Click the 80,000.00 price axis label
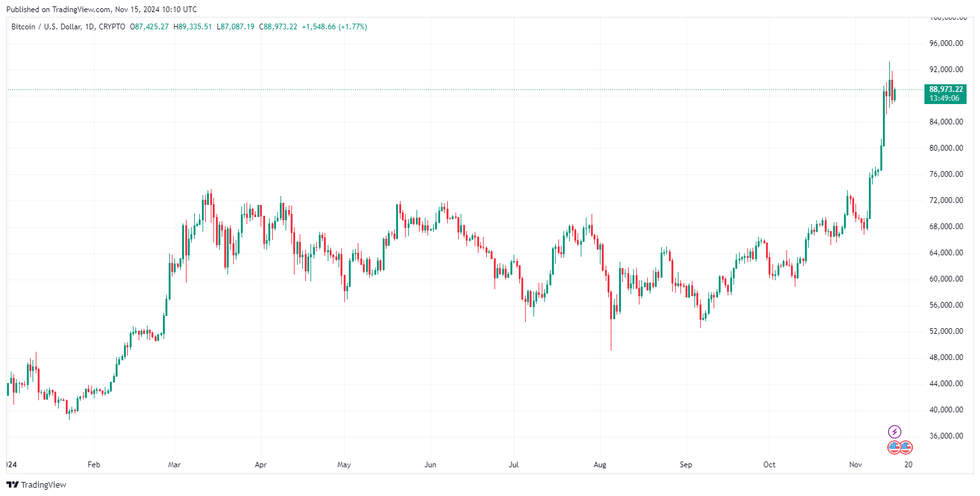The height and width of the screenshot is (496, 980). point(947,148)
